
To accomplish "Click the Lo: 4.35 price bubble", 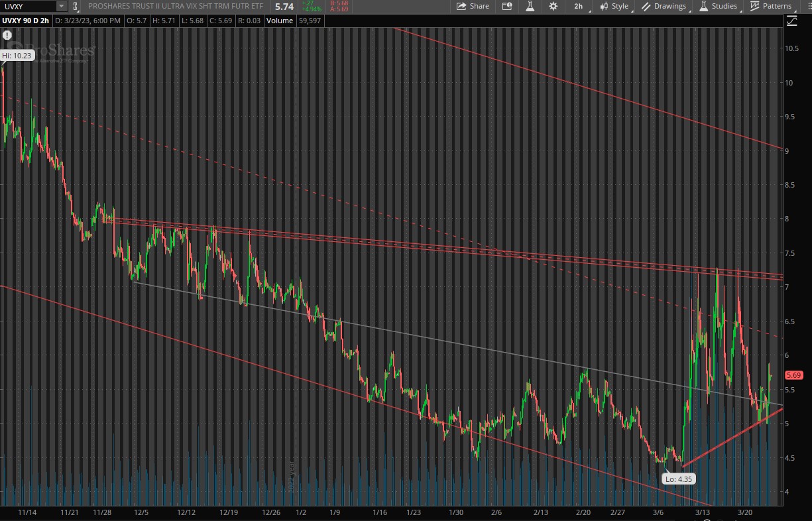I will click(679, 478).
